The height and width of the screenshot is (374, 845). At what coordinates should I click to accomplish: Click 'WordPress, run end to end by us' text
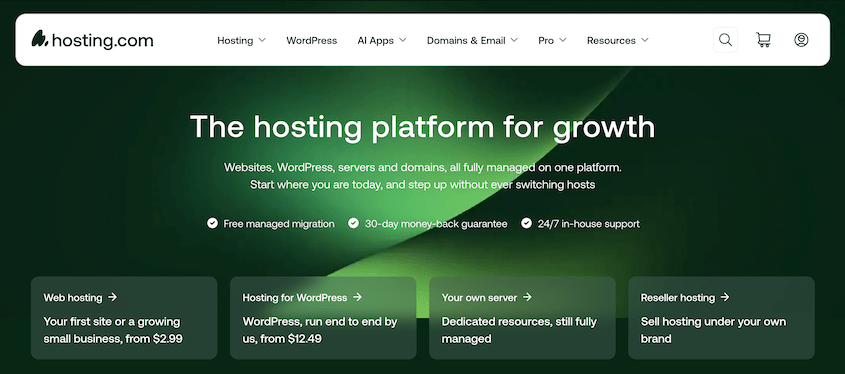click(x=320, y=330)
